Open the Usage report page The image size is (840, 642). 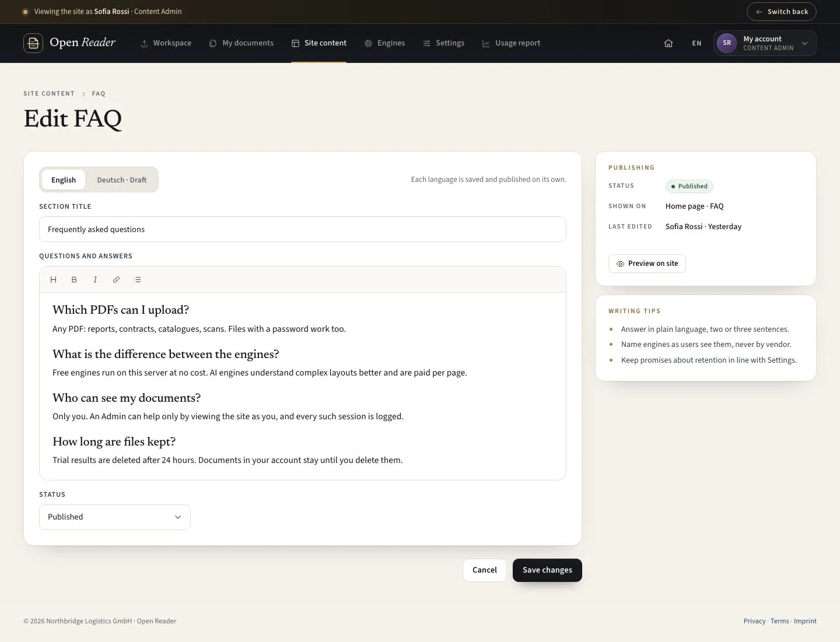511,43
